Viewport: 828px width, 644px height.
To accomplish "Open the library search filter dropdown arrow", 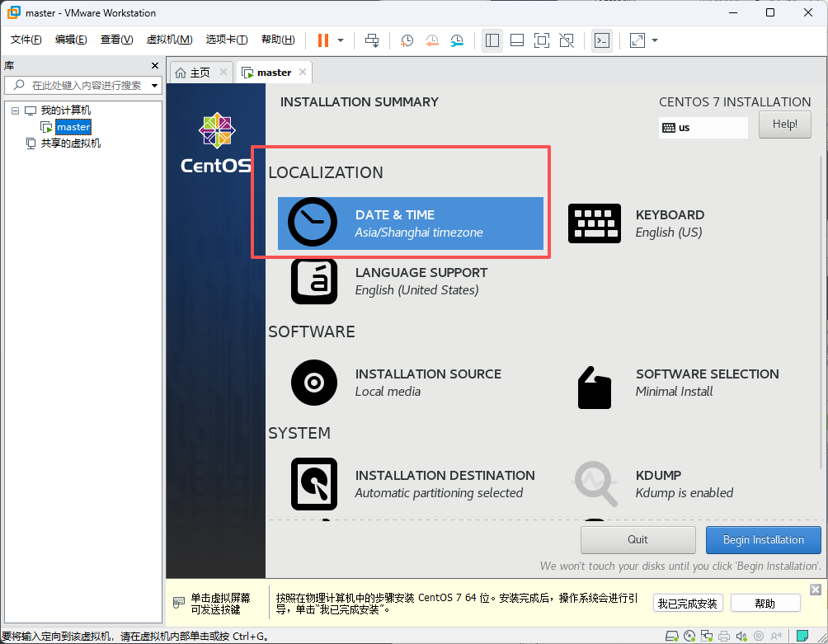I will pos(155,86).
